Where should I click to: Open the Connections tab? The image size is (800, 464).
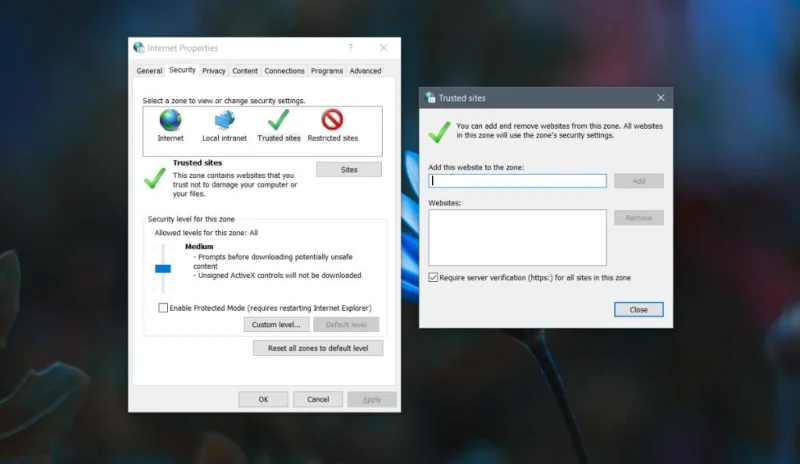284,71
